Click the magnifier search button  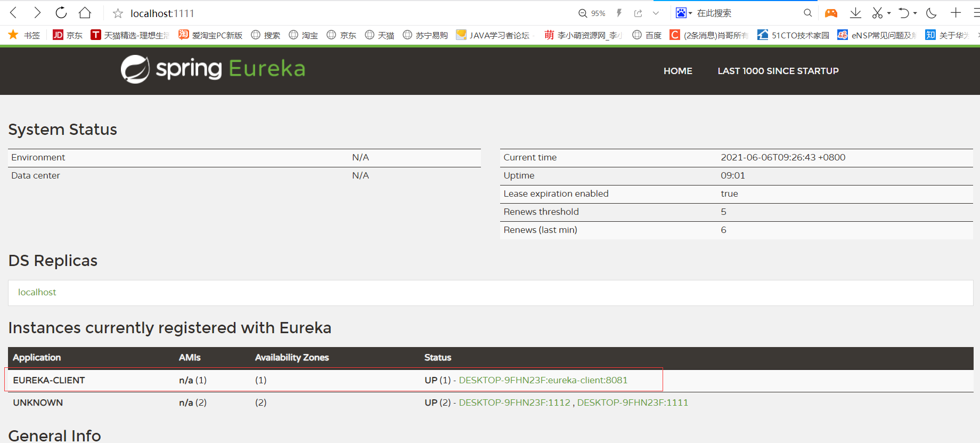[x=808, y=13]
